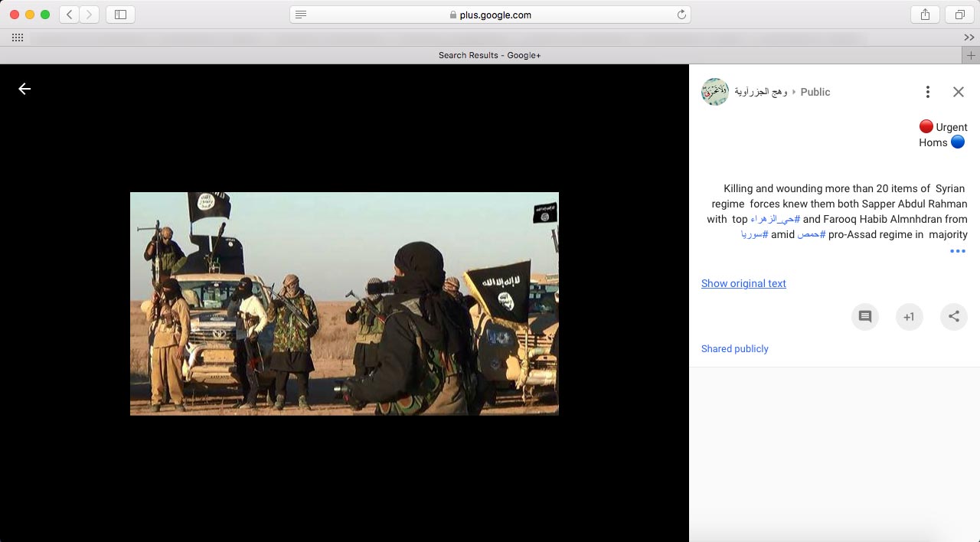Screen dimensions: 980x542
Task: Open the 'Shared publicly' link
Action: 734,348
